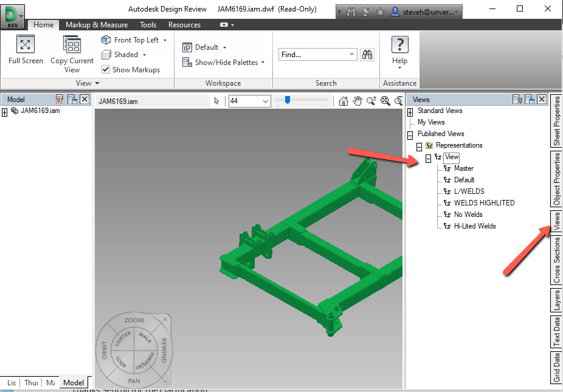
Task: Expand the JAM6169.iam node in Model tree
Action: 4,112
